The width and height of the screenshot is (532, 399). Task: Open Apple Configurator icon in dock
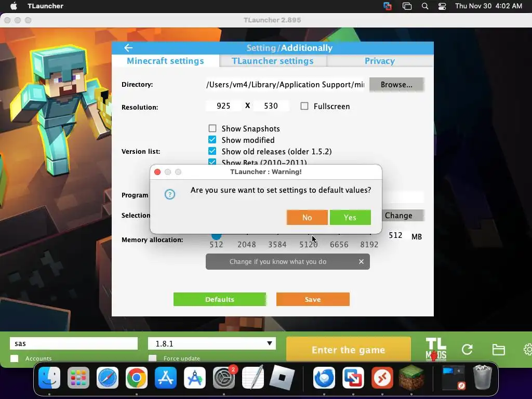click(x=195, y=378)
